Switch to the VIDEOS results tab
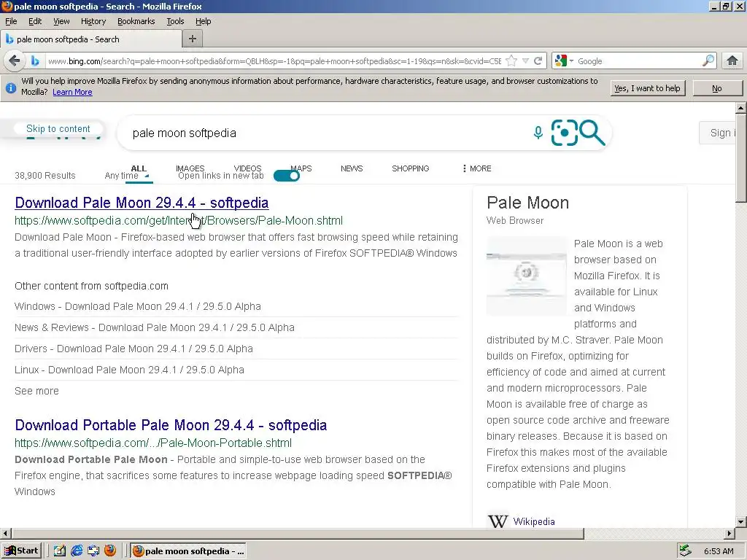This screenshot has width=747, height=560. (x=247, y=168)
